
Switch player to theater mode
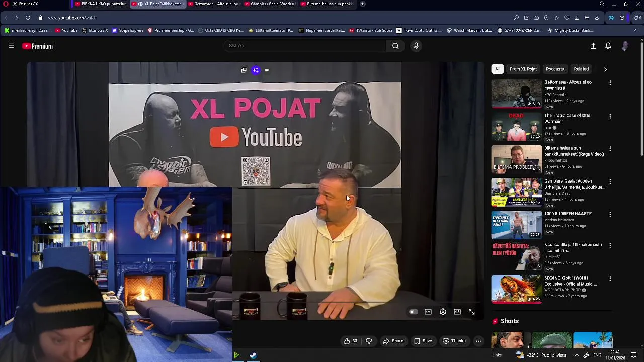click(457, 312)
